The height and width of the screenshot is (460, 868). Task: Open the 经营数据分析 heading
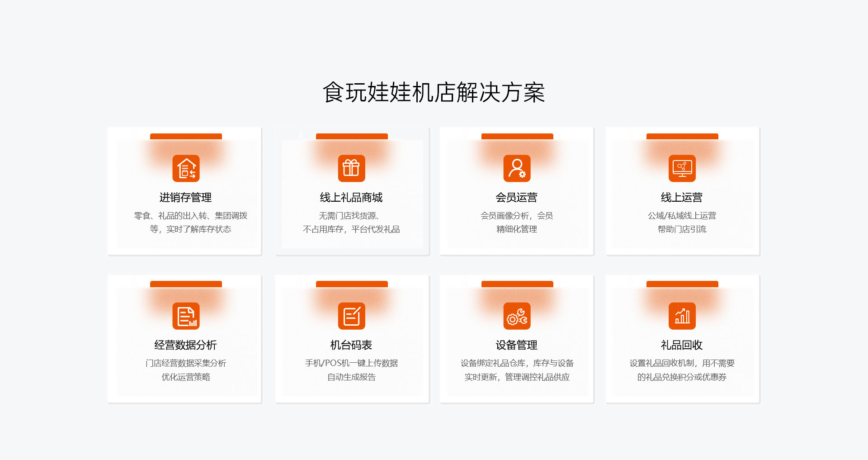pyautogui.click(x=185, y=345)
